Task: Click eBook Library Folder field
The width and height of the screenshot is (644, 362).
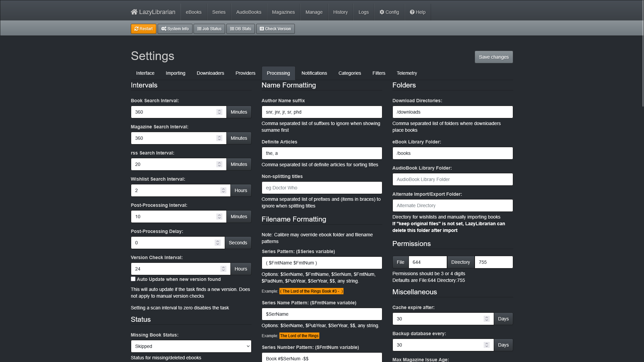Action: click(x=453, y=153)
